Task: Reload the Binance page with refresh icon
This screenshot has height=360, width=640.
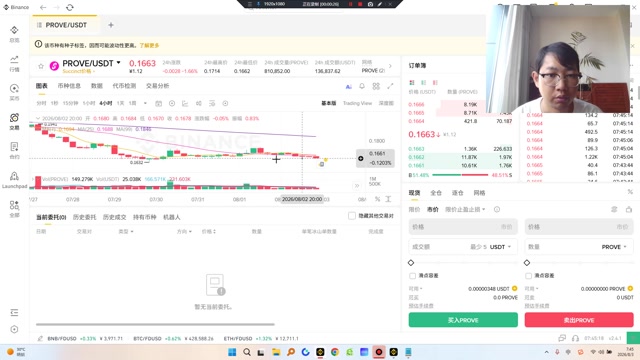Action: [70, 7]
